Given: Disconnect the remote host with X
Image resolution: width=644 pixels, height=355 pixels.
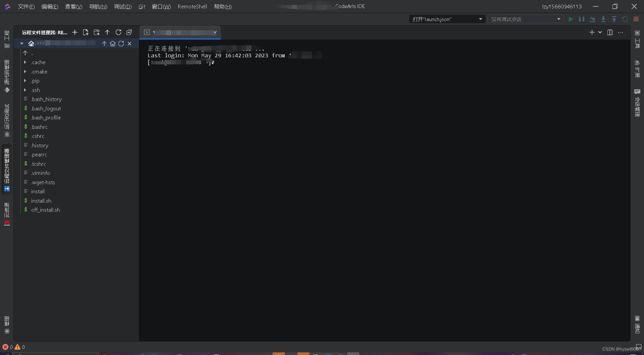Looking at the screenshot, I should click(x=129, y=44).
